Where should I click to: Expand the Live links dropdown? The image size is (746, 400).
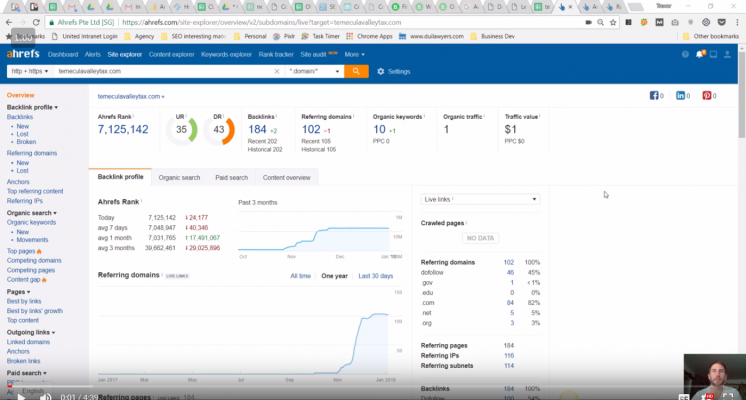(x=480, y=199)
